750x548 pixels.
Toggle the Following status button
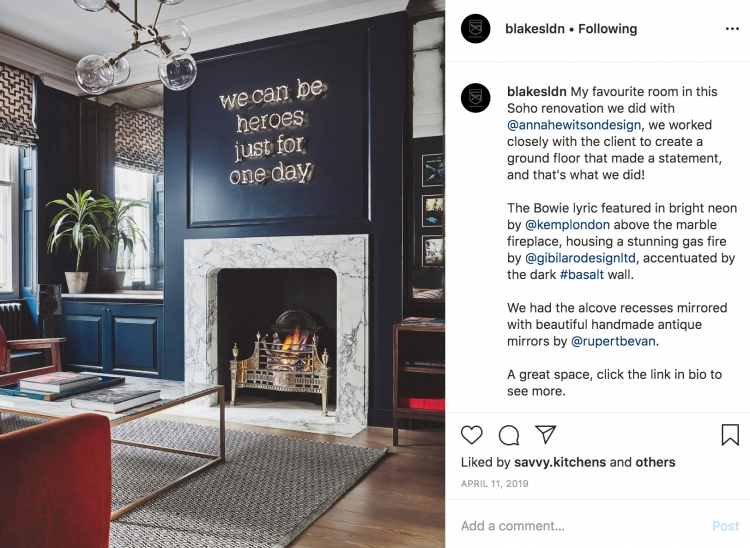click(607, 29)
